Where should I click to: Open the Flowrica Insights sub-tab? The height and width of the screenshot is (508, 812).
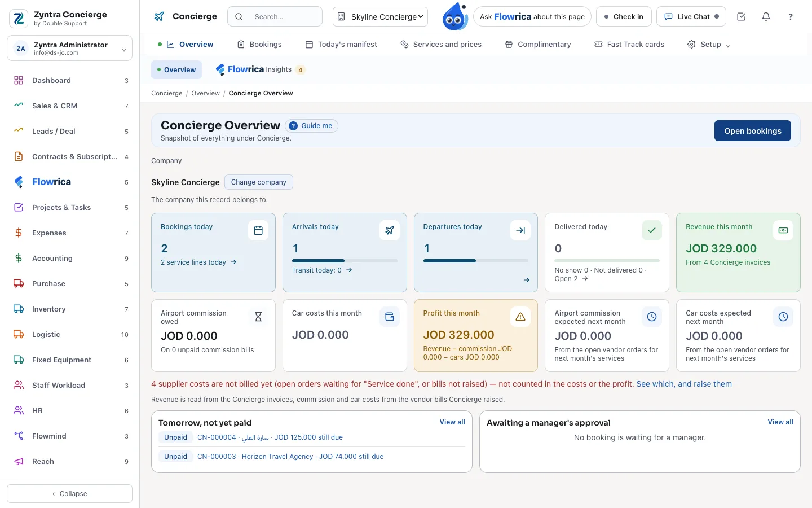coord(260,69)
